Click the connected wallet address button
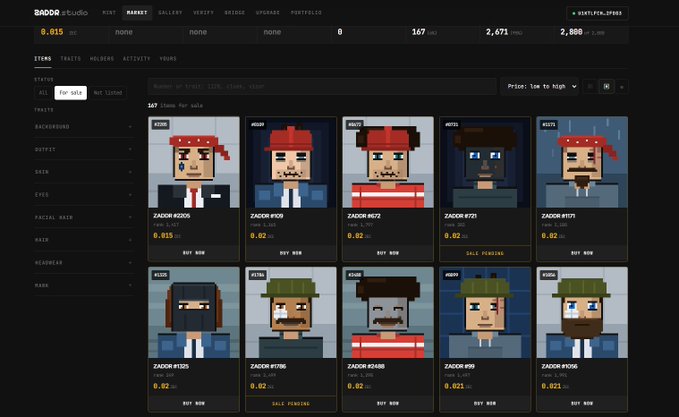 597,13
